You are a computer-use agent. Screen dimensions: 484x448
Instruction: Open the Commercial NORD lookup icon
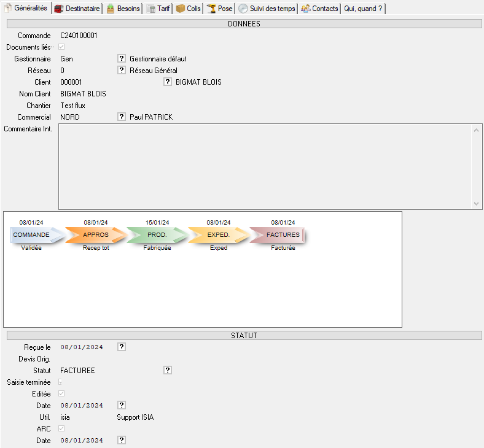click(x=122, y=117)
